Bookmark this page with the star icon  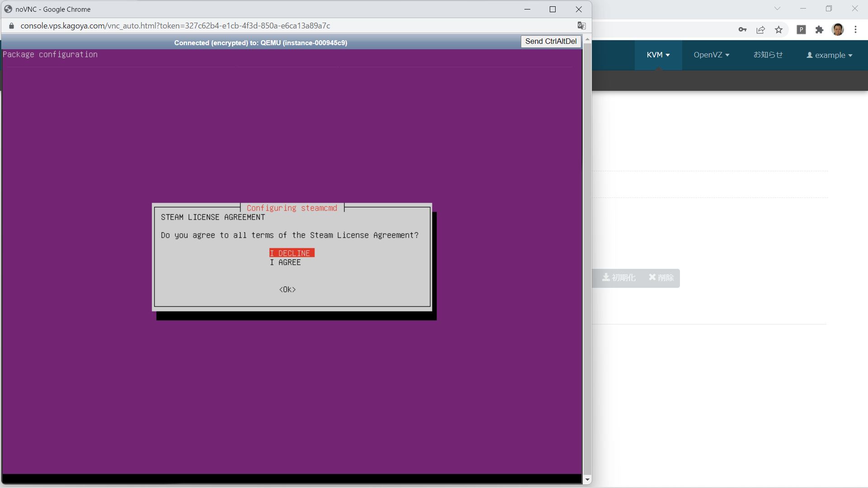[778, 30]
